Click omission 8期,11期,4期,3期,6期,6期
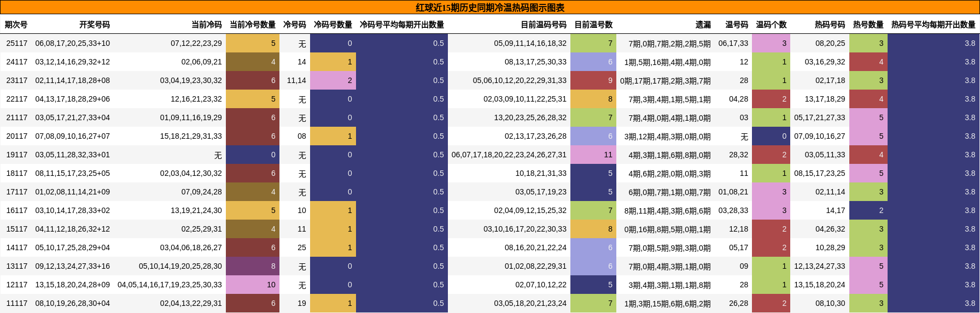The height and width of the screenshot is (313, 980). [x=668, y=210]
